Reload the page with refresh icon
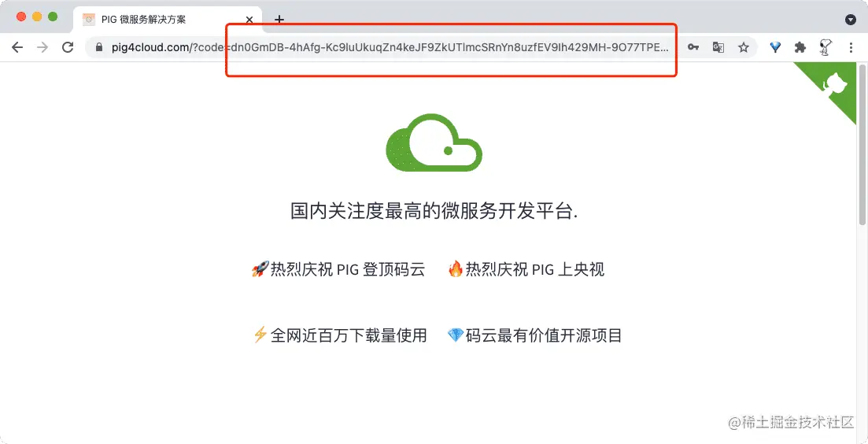The width and height of the screenshot is (868, 444). click(68, 47)
